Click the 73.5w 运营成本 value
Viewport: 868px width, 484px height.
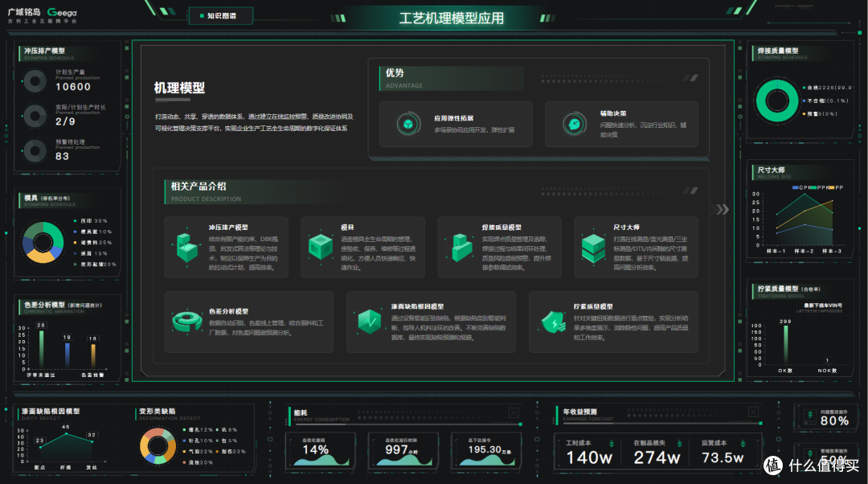pyautogui.click(x=723, y=457)
